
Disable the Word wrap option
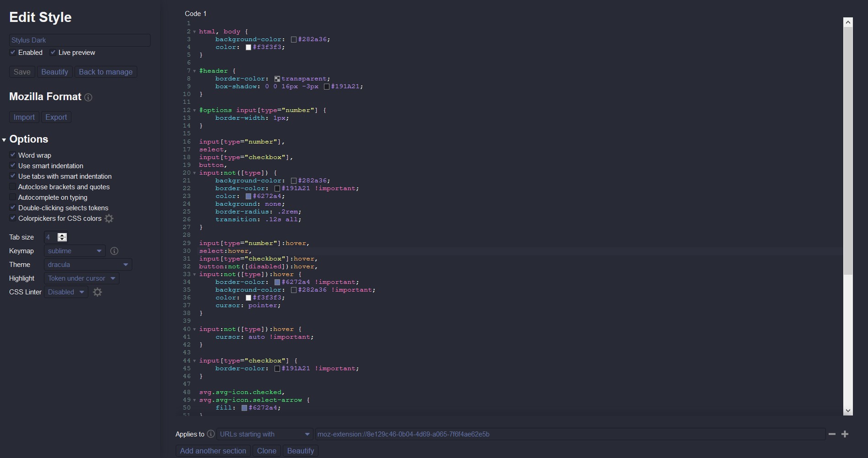coord(13,155)
